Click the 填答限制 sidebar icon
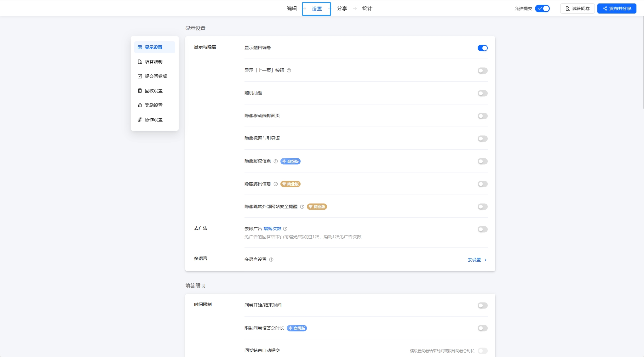Image resolution: width=644 pixels, height=357 pixels. [x=140, y=62]
